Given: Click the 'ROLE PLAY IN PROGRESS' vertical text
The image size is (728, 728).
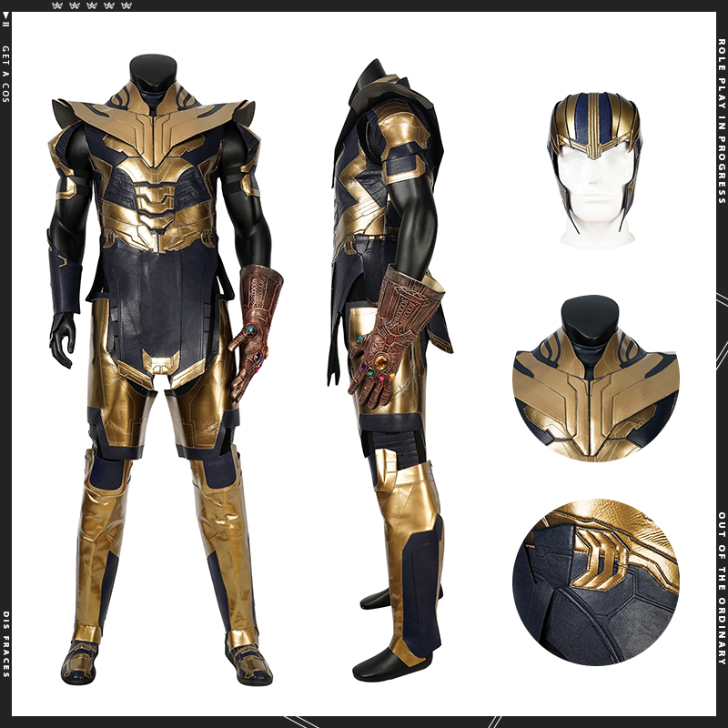Looking at the screenshot, I should tap(722, 121).
